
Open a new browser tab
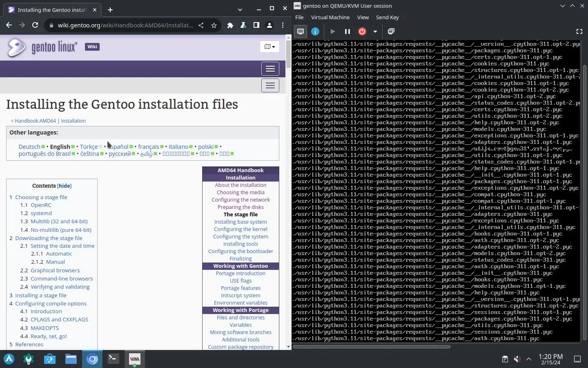tap(110, 10)
